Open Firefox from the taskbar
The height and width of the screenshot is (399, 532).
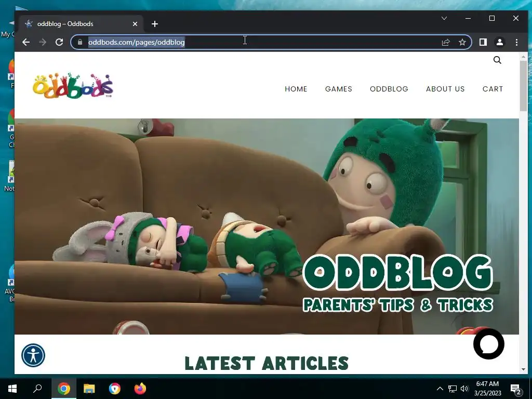click(x=140, y=389)
